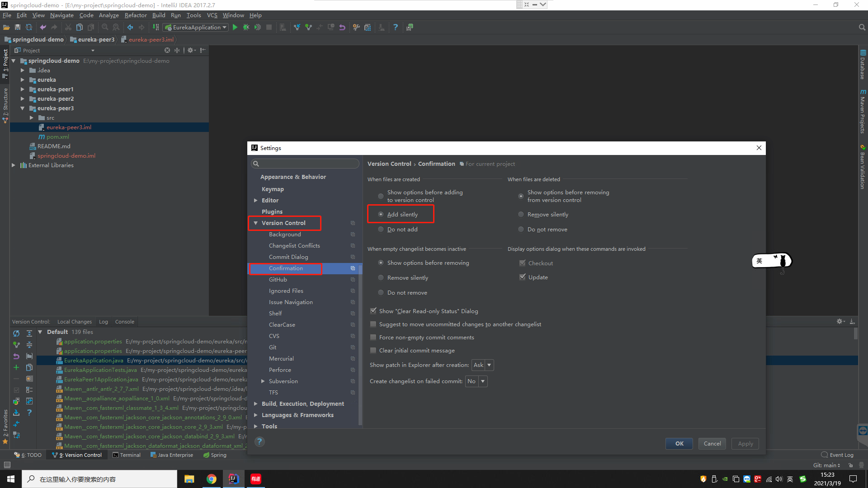Screen dimensions: 868x488
Task: Start debugging with the bug icon
Action: [246, 28]
